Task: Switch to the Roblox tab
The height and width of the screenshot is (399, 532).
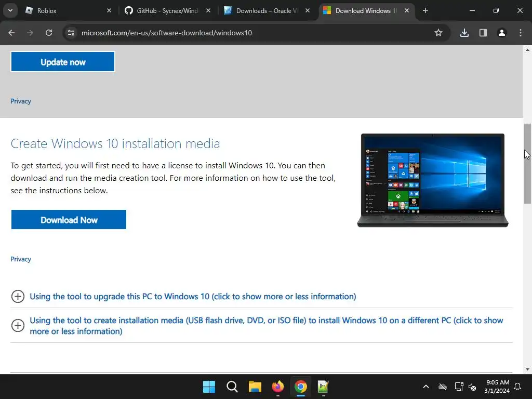Action: [68, 10]
